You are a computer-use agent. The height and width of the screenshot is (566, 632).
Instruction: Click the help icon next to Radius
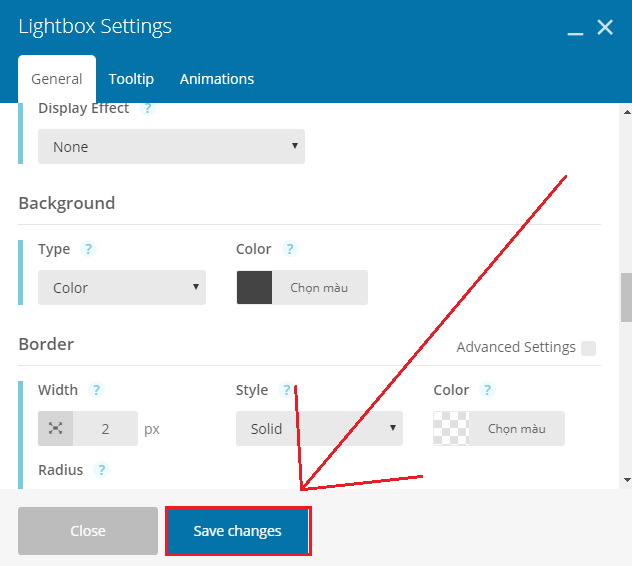[101, 470]
